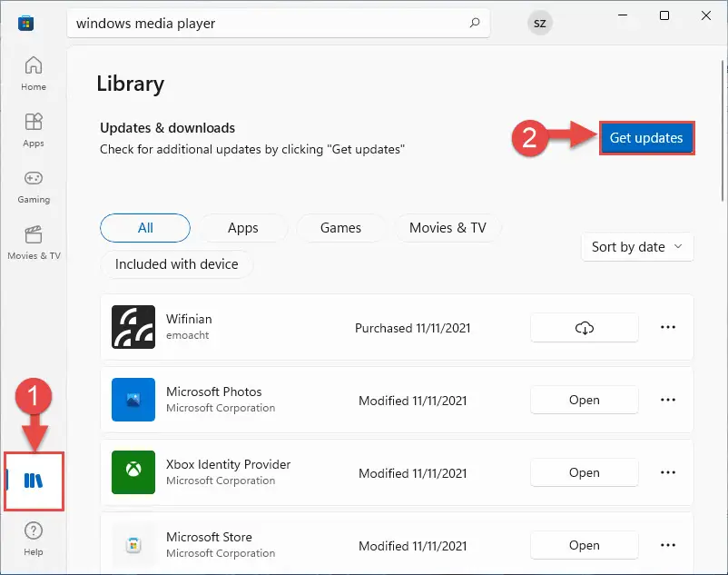Open the Library sidebar icon
This screenshot has height=575, width=728.
pos(34,481)
